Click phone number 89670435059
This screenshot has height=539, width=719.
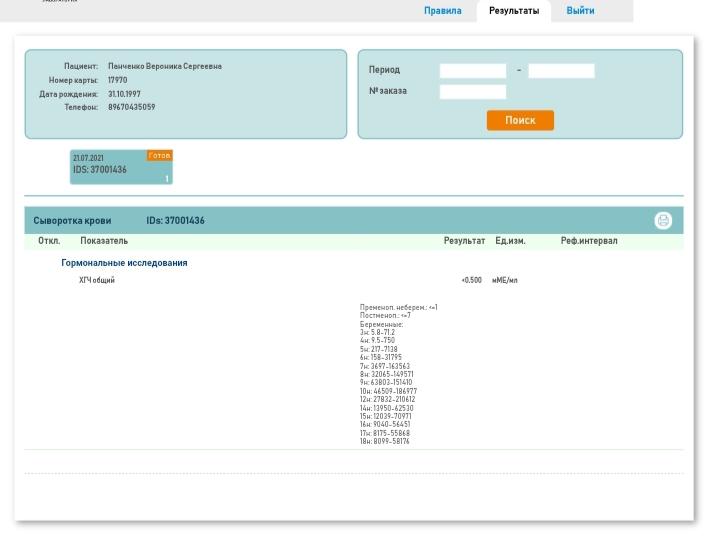pos(132,107)
